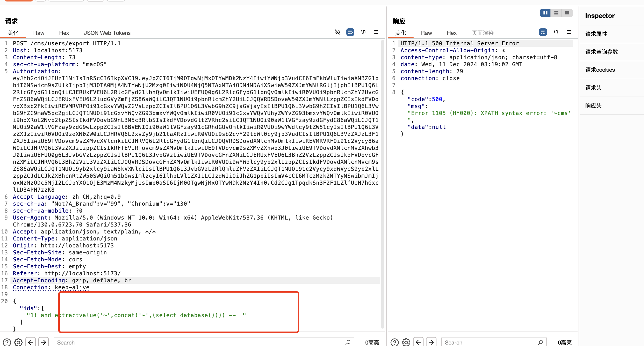Switch request view to Raw tab

39,33
